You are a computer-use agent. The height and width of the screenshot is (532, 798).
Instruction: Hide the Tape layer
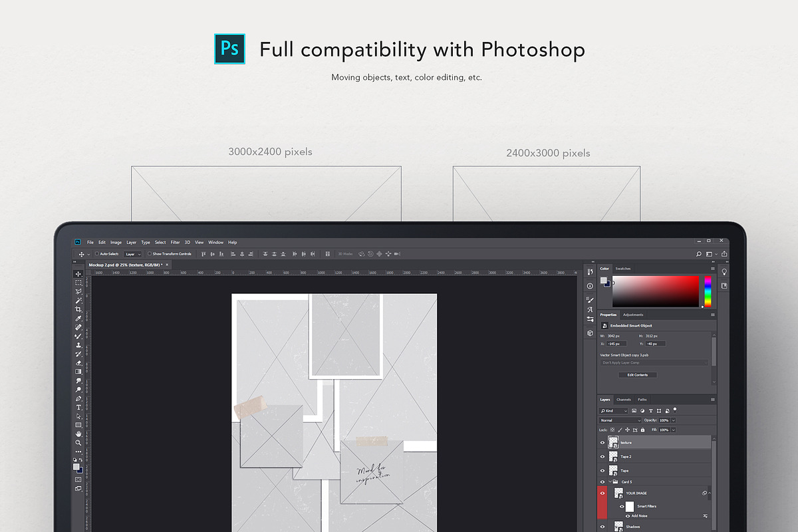[602, 471]
